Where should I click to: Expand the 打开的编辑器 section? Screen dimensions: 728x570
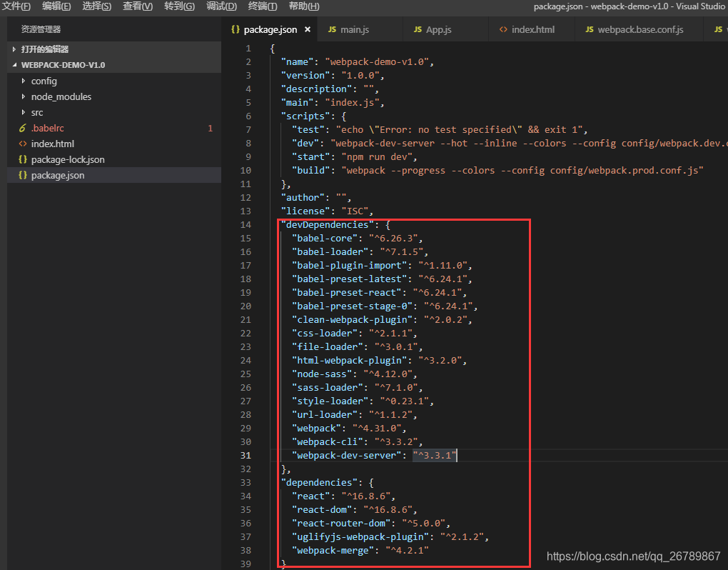point(114,49)
